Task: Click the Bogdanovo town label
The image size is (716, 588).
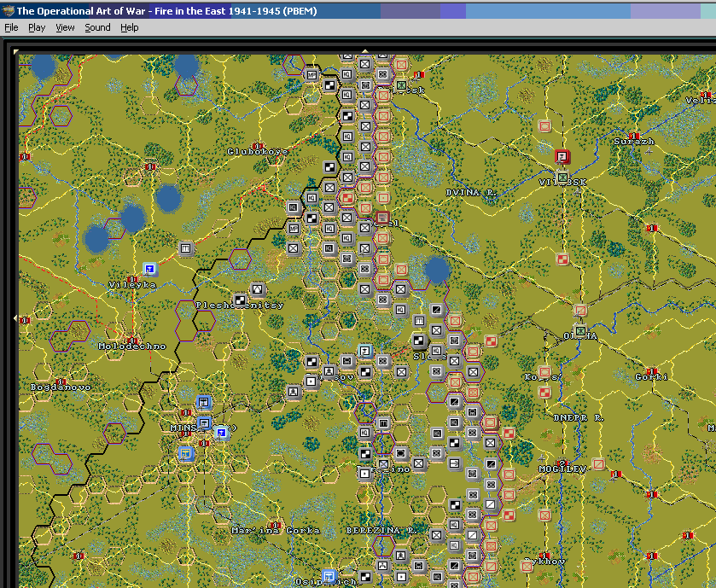Action: pyautogui.click(x=61, y=387)
